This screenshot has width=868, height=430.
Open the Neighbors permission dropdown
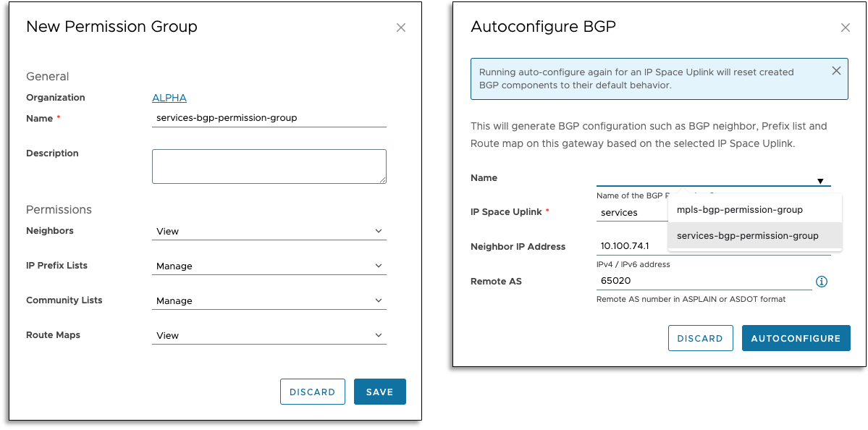click(269, 232)
